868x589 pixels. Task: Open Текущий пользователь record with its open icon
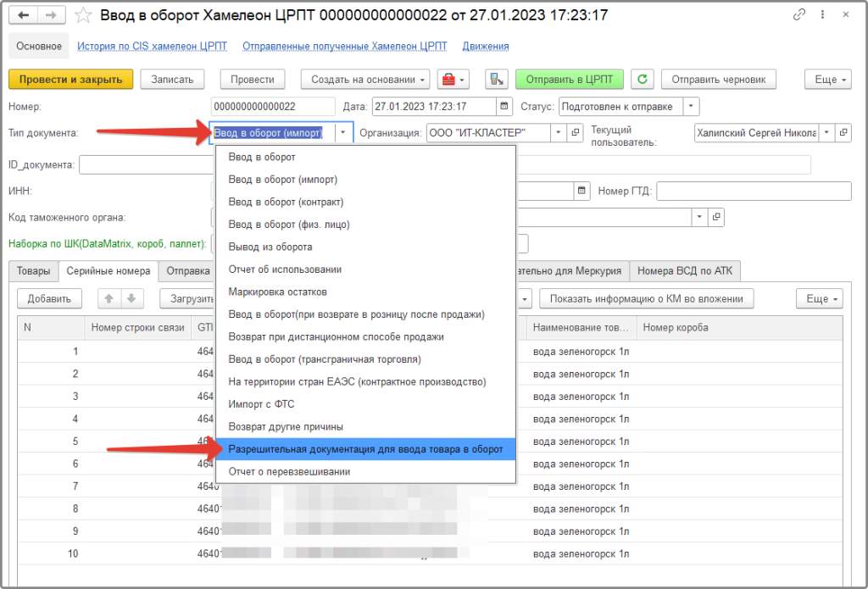(x=843, y=133)
